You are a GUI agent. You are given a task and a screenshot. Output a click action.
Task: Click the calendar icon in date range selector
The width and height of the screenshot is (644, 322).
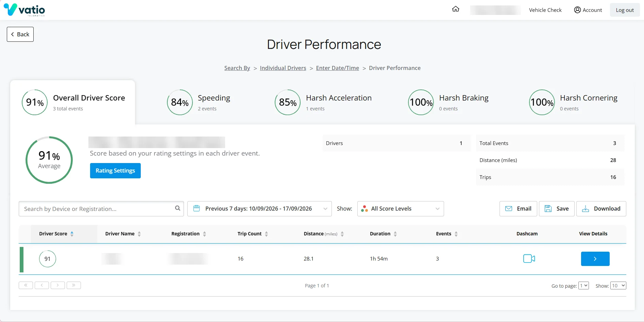pos(197,208)
